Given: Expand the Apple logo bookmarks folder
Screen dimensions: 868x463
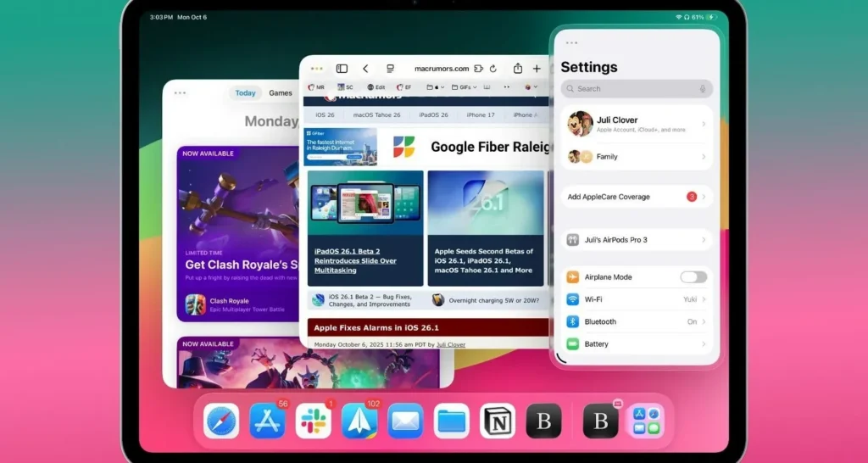Looking at the screenshot, I should 435,87.
